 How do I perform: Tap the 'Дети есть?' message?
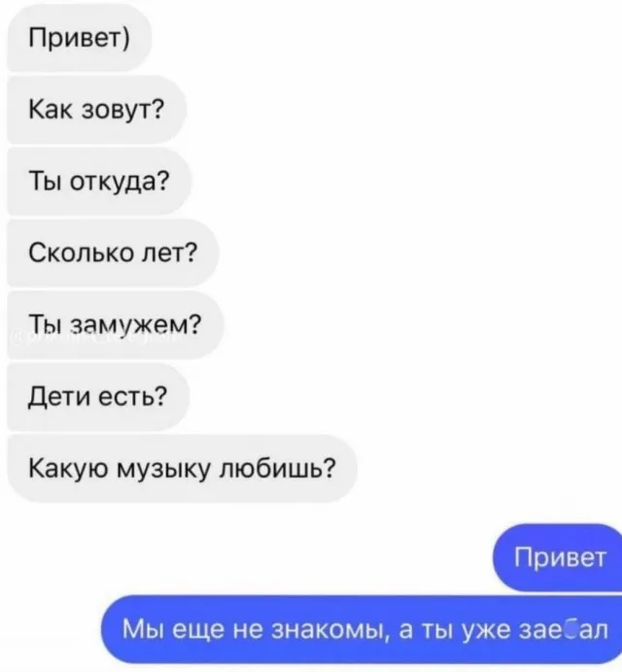pos(98,396)
